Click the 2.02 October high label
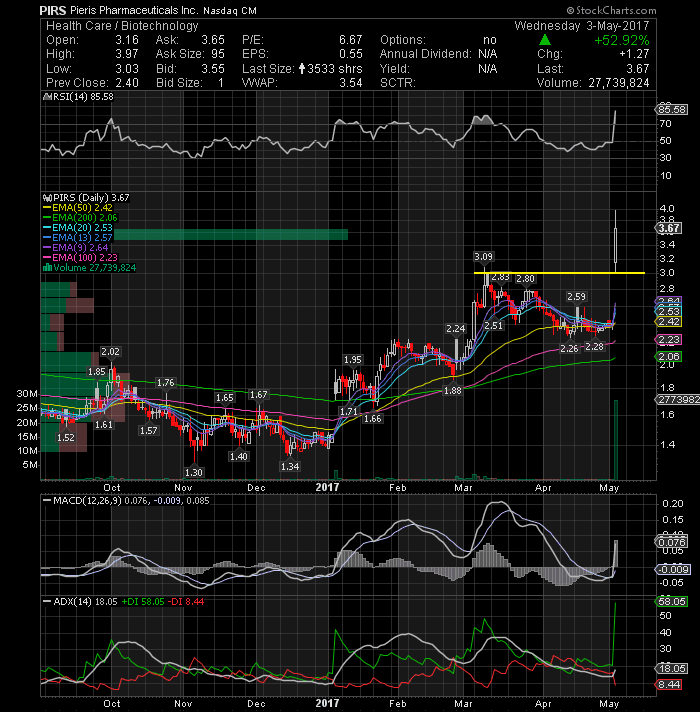 (110, 352)
